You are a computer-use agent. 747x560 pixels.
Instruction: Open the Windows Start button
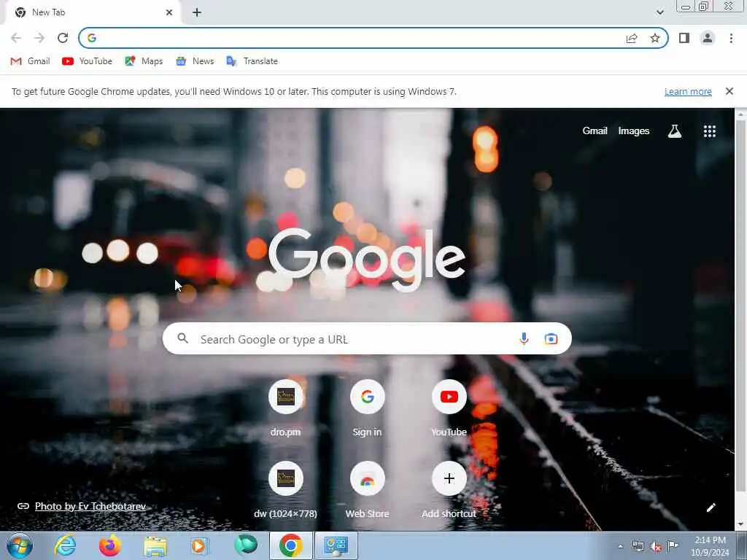tap(20, 545)
